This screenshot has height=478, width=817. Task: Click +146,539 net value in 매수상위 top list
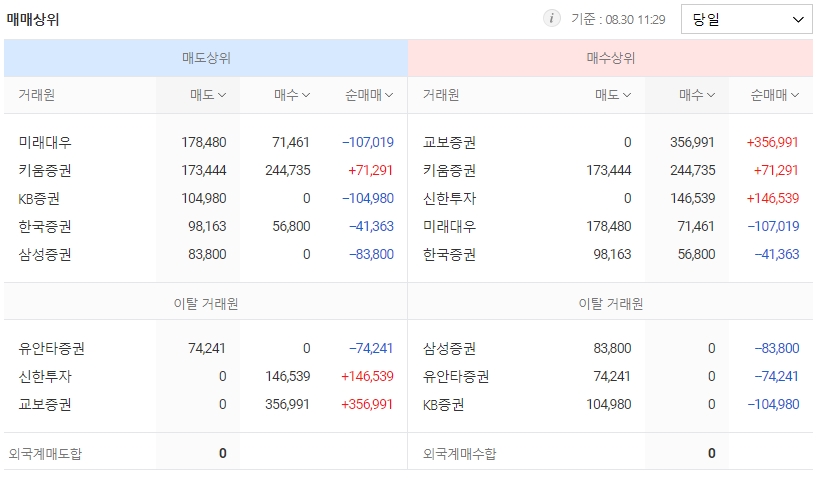[772, 199]
